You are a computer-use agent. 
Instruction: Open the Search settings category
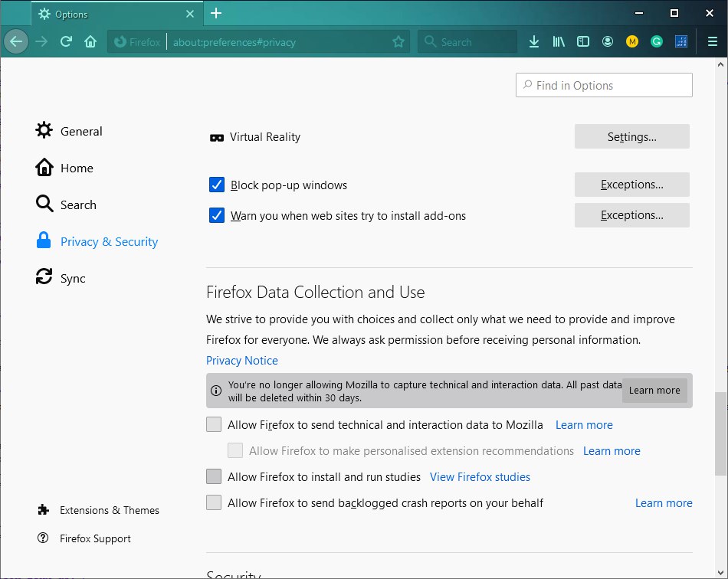point(66,204)
